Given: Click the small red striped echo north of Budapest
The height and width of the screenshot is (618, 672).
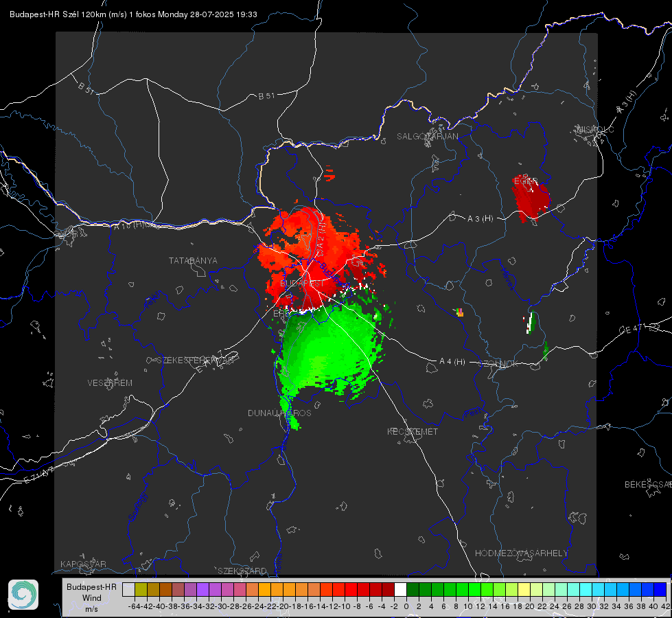Looking at the screenshot, I should pos(329,174).
